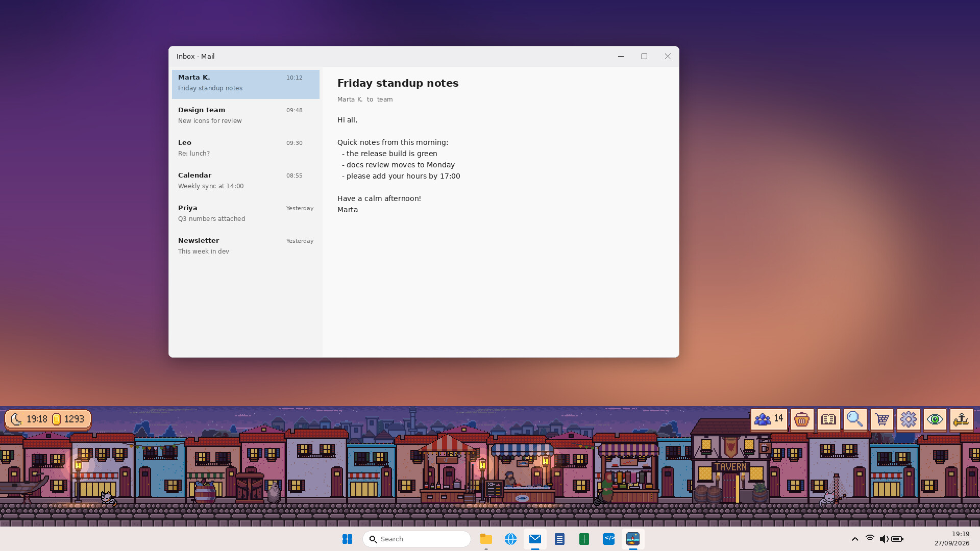Click the Friday standup notes heading

[398, 83]
